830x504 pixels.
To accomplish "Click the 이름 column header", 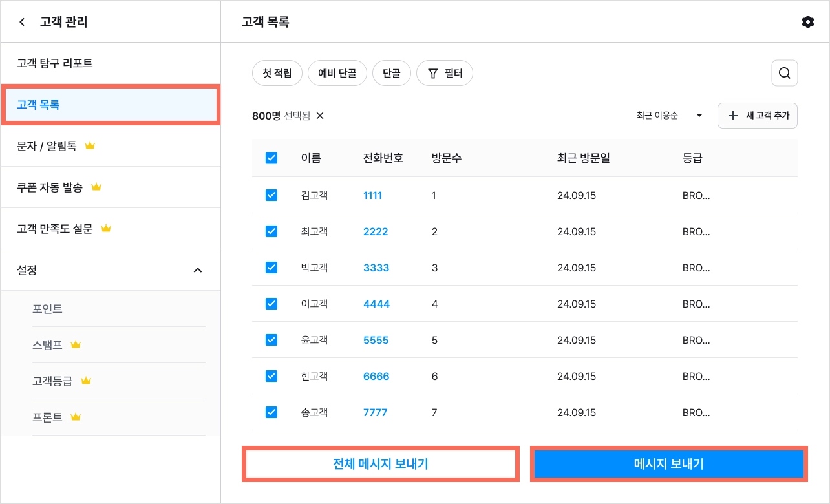I will (311, 158).
